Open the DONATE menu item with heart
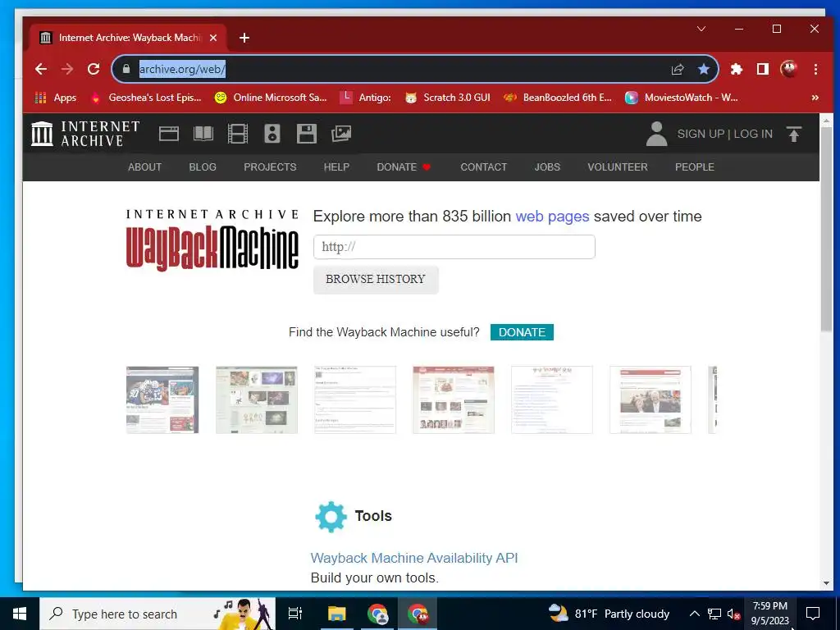 click(x=404, y=167)
